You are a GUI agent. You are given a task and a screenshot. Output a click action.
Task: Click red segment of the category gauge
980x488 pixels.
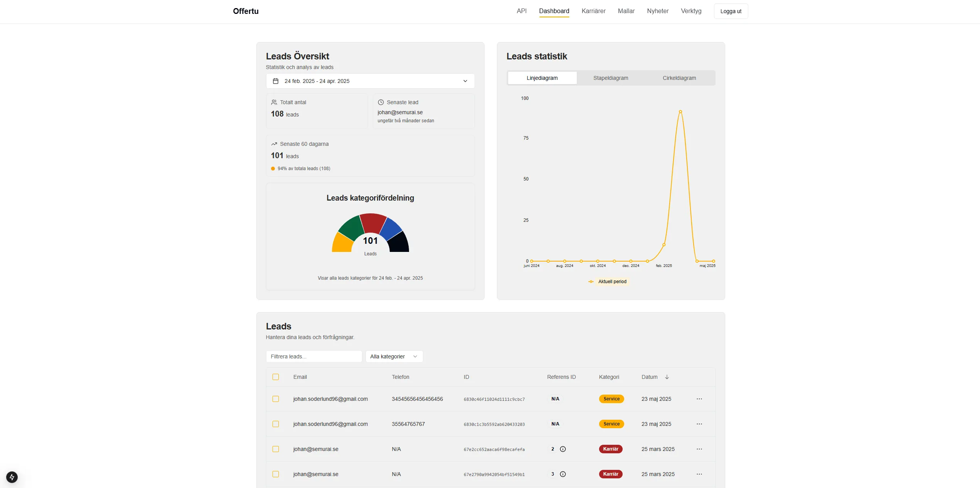coord(372,223)
